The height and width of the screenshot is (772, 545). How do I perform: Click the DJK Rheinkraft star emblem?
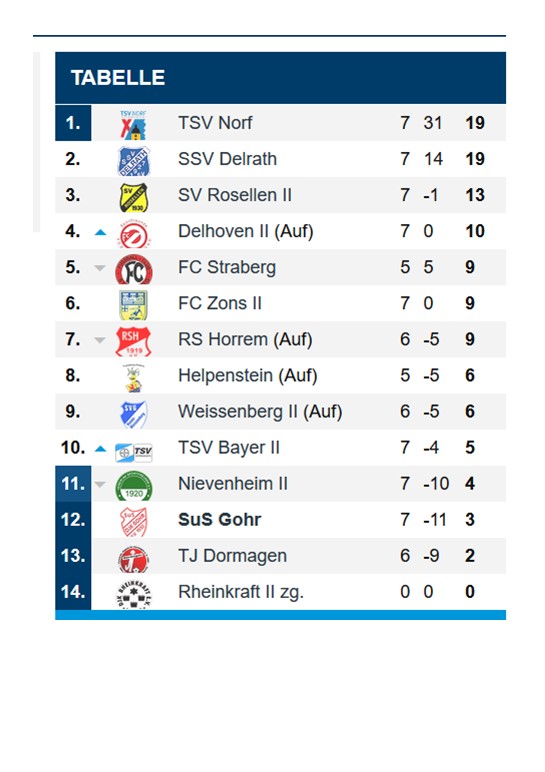pos(133,594)
